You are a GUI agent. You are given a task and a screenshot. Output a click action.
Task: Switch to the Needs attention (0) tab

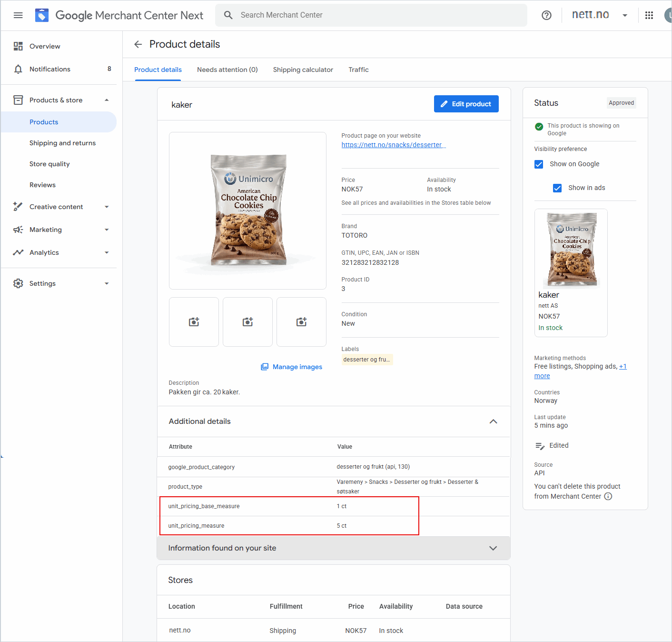227,70
